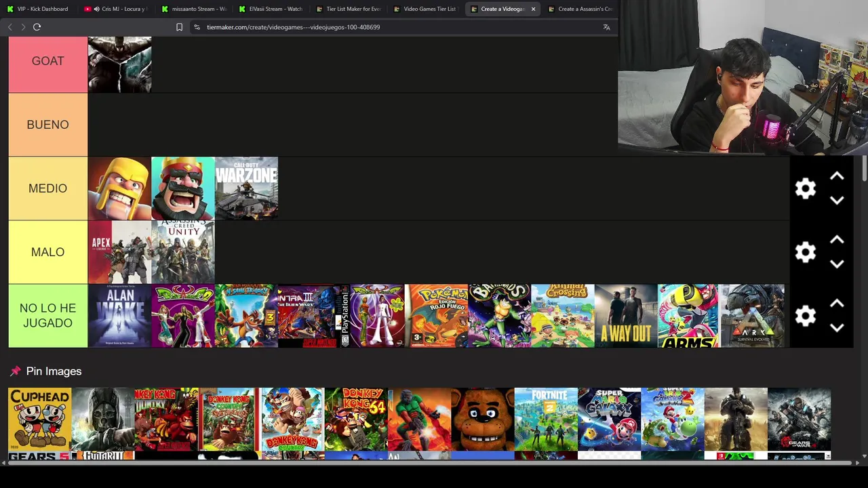Switch to Video Games Tier List tab

click(426, 9)
